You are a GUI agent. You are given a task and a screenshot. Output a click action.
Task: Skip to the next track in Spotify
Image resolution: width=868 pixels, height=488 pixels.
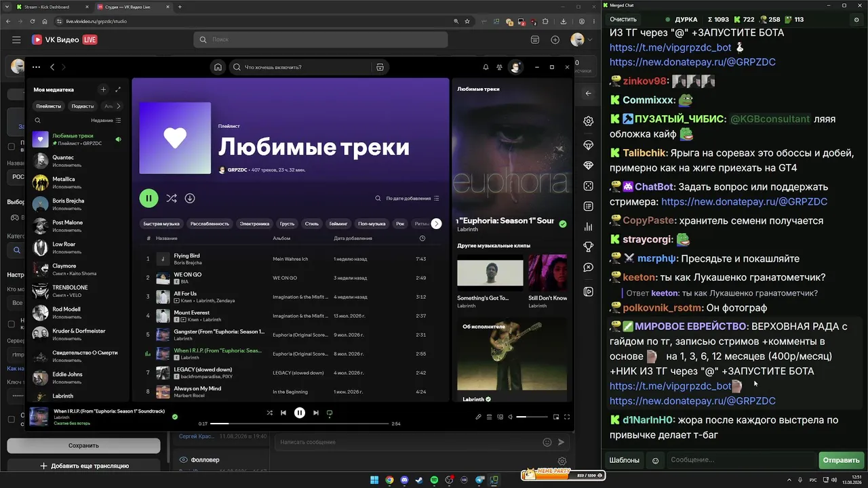[316, 413]
